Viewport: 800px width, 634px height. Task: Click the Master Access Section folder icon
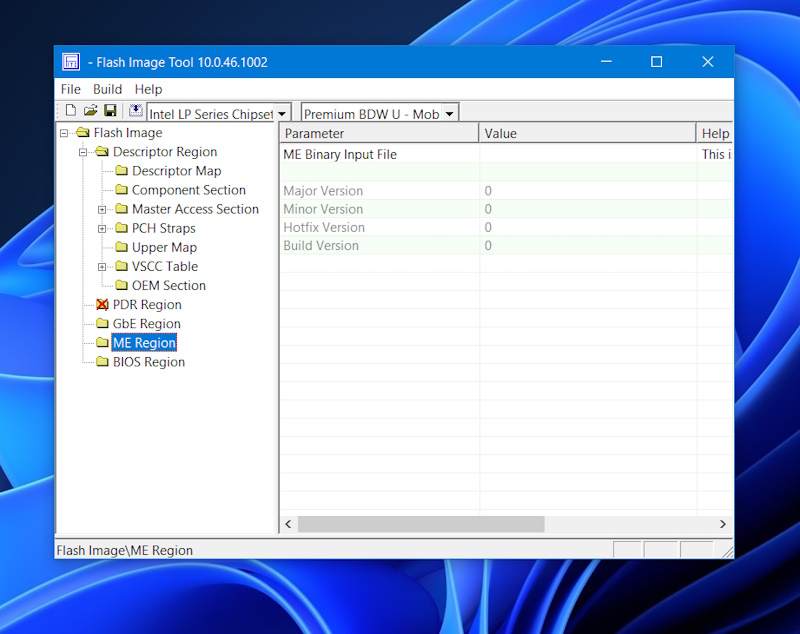tap(121, 209)
